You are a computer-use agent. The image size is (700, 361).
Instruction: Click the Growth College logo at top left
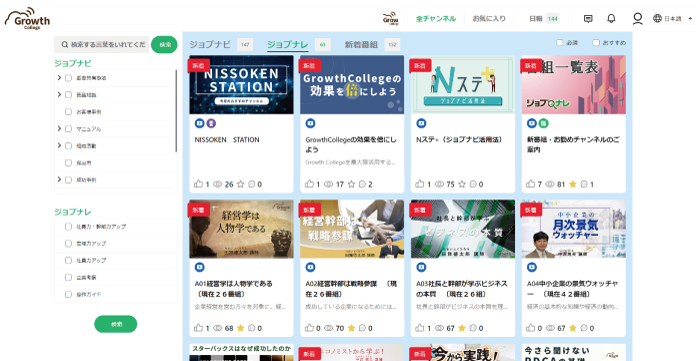point(27,18)
